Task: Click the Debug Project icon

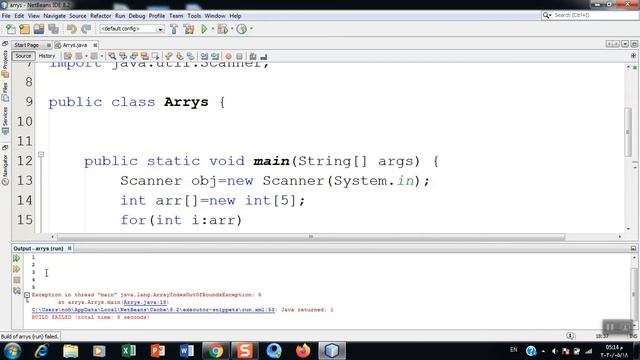Action: [x=222, y=29]
